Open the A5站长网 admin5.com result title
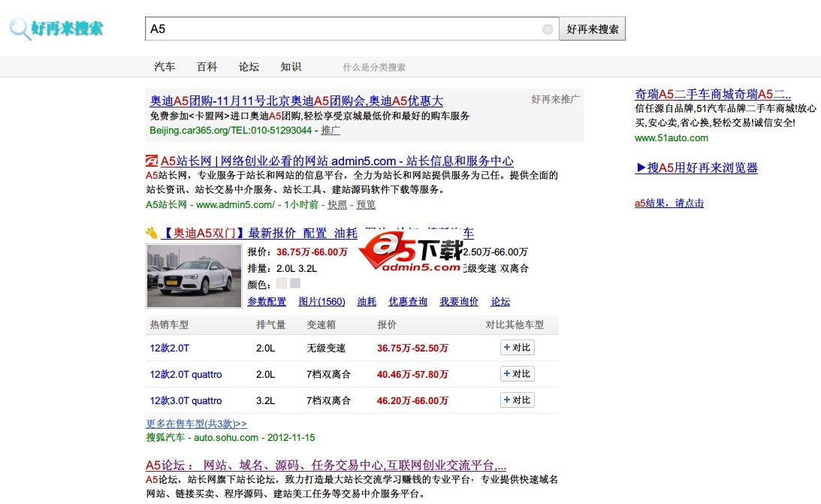The height and width of the screenshot is (504, 821). click(337, 161)
